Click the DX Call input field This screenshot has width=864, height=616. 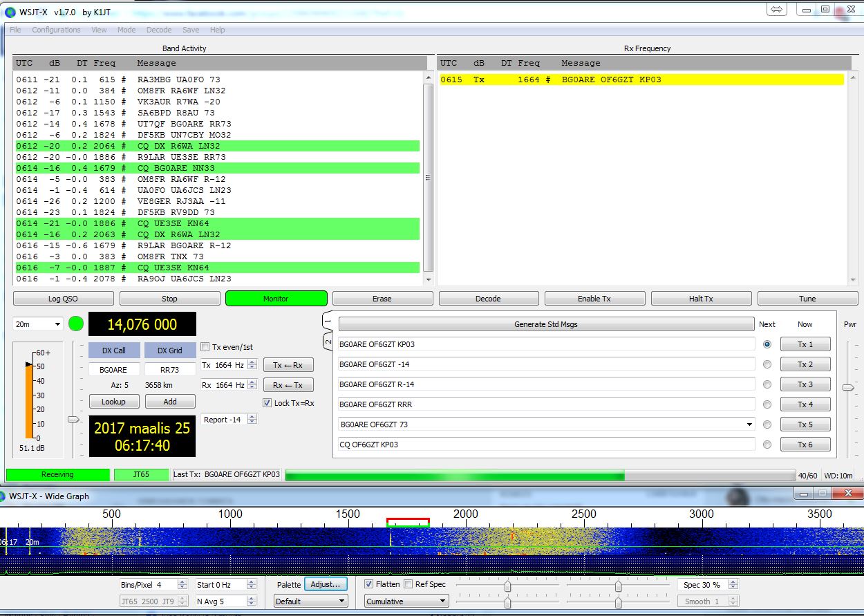coord(113,370)
